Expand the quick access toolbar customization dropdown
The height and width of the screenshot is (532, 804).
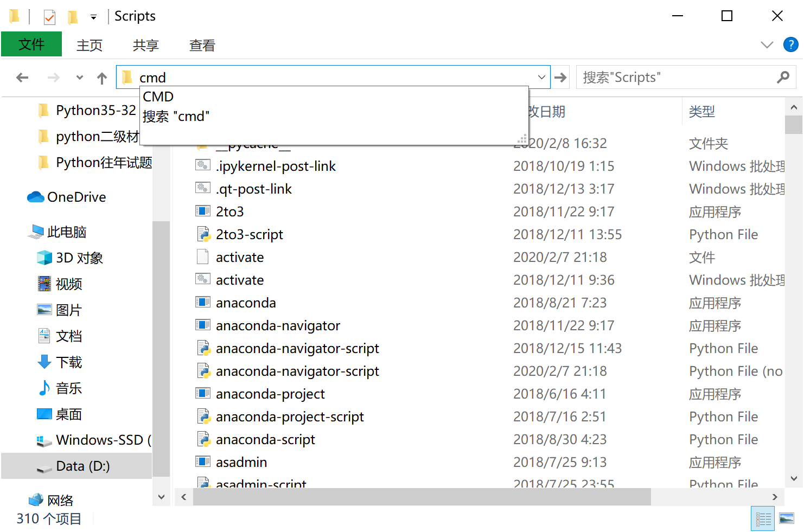point(93,16)
